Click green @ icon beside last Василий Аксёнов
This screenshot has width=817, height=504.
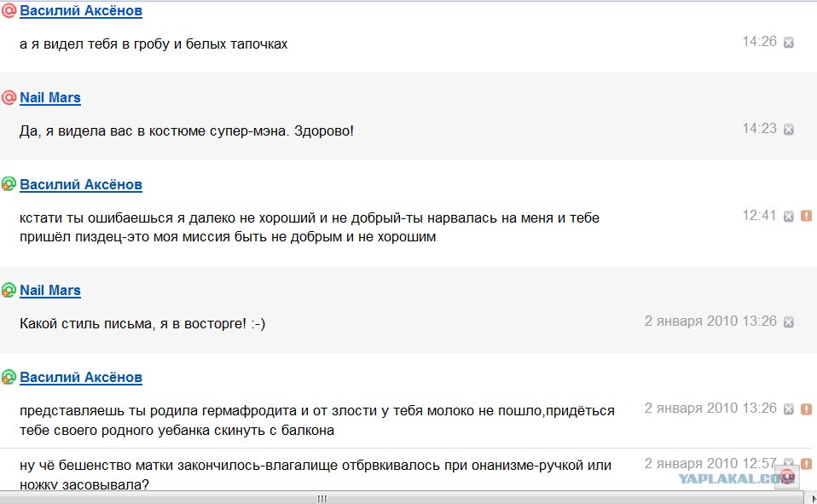[9, 377]
